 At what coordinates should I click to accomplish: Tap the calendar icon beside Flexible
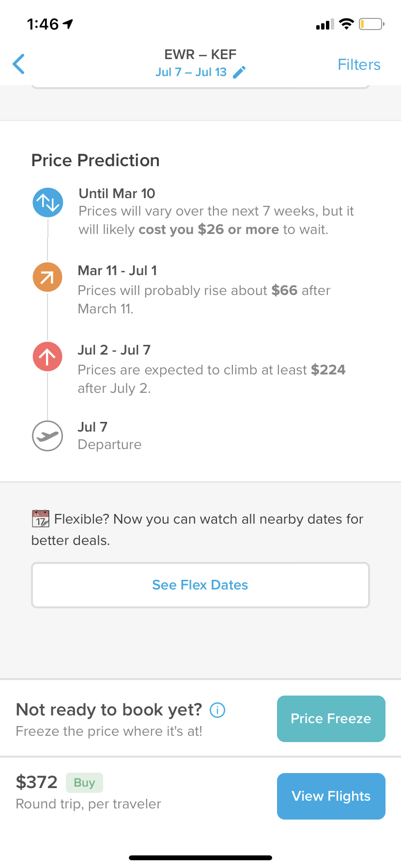click(41, 519)
